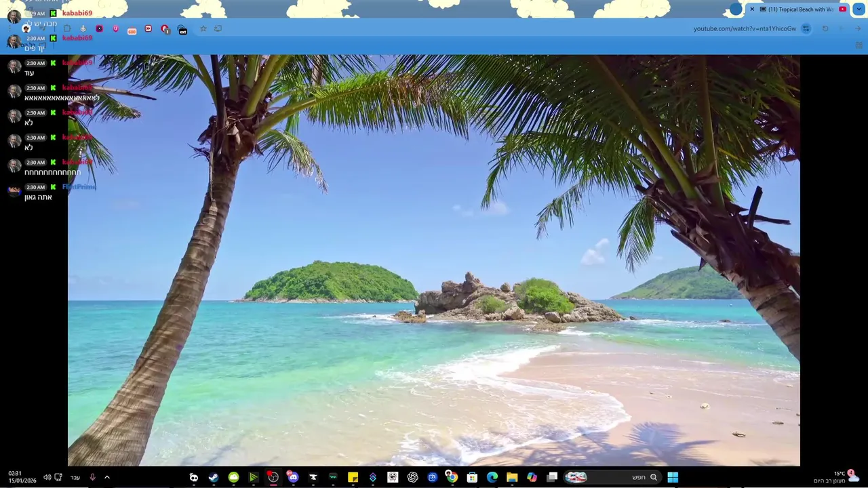This screenshot has height=488, width=868.
Task: Open the black 'ext' extension icon
Action: 182,30
